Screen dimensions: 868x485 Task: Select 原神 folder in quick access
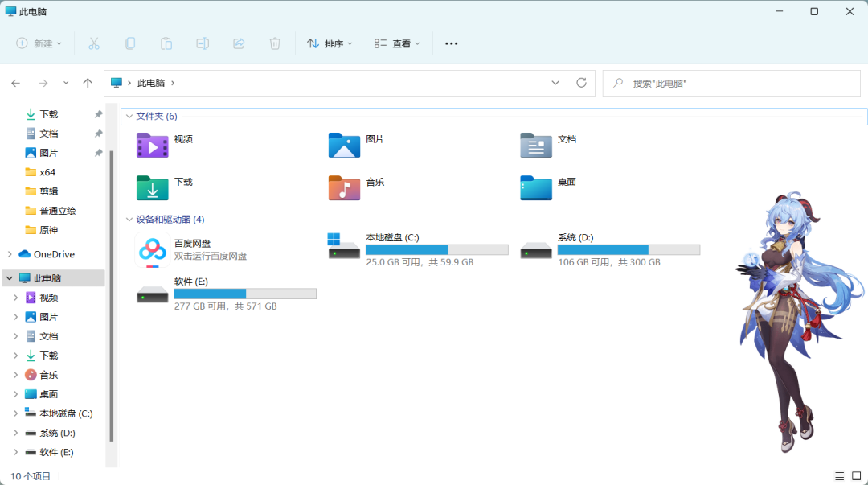(48, 230)
